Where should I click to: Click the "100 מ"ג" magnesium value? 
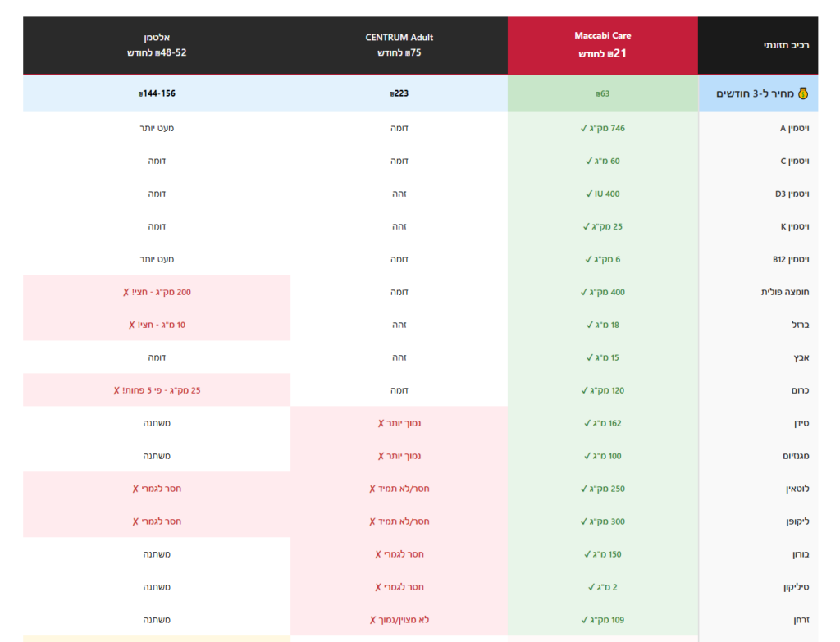[x=603, y=456]
